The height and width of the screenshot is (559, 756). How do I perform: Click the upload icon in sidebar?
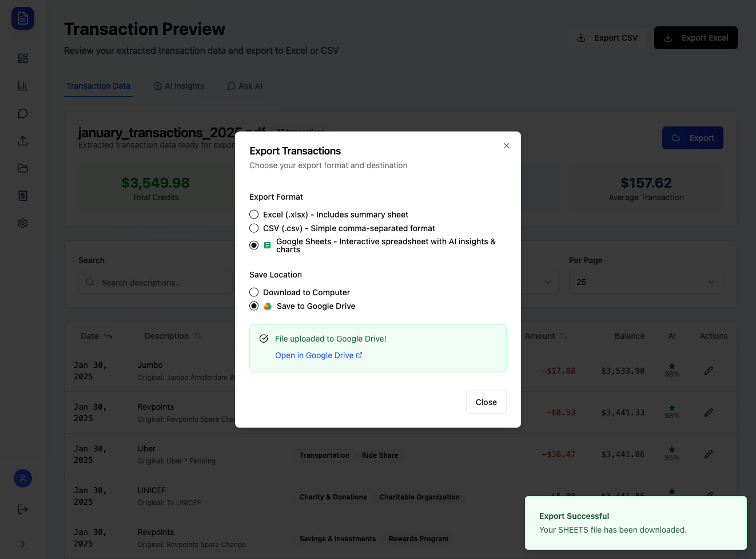[x=23, y=141]
